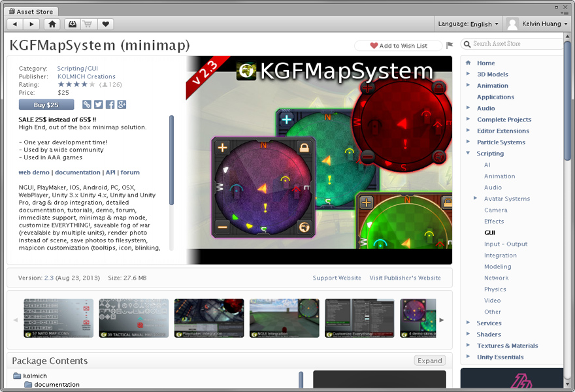575x392 pixels.
Task: Share on Google Plus icon
Action: click(x=122, y=105)
